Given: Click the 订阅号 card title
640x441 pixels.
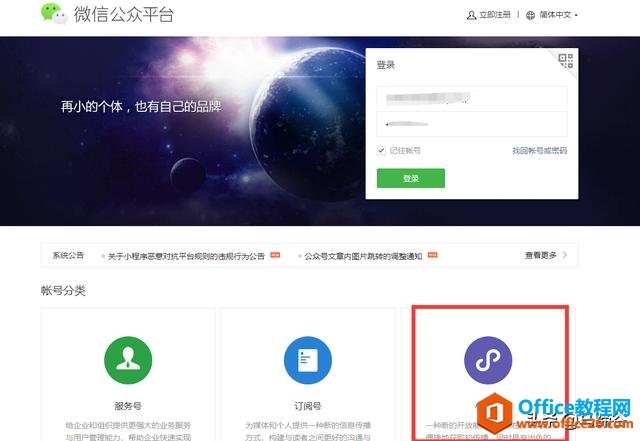Looking at the screenshot, I should (308, 406).
